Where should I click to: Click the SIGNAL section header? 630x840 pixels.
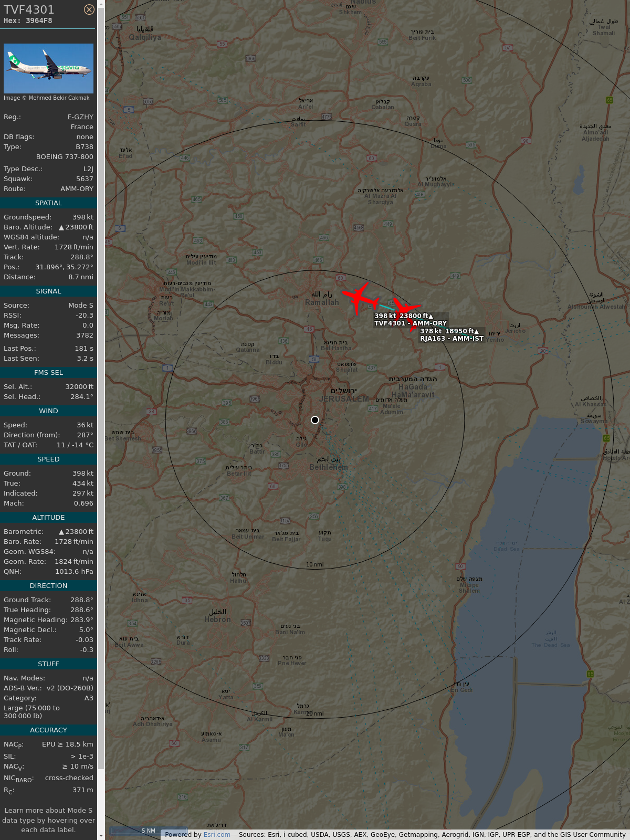click(x=48, y=291)
